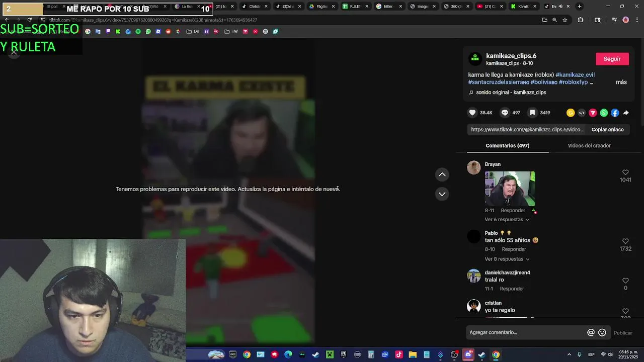This screenshot has width=644, height=362.
Task: Open the clock and date in taskbar
Action: [628, 354]
